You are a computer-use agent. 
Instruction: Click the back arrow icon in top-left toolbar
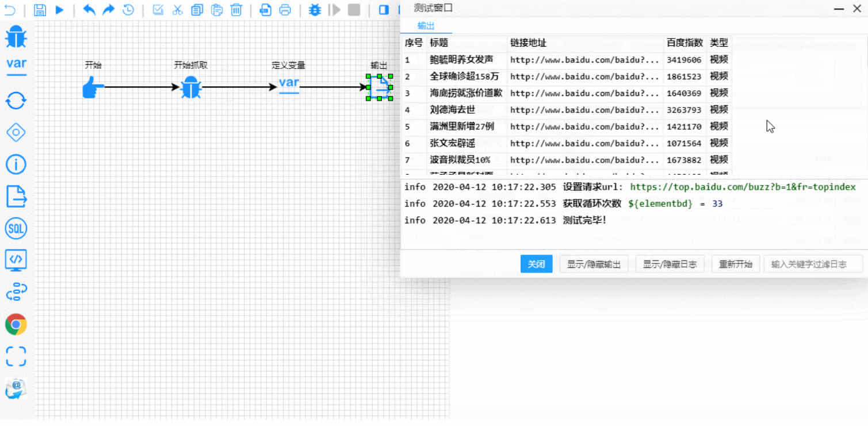tap(9, 10)
